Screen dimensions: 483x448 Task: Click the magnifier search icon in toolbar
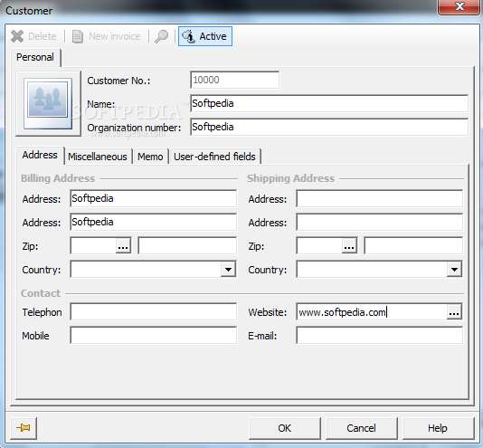(161, 36)
